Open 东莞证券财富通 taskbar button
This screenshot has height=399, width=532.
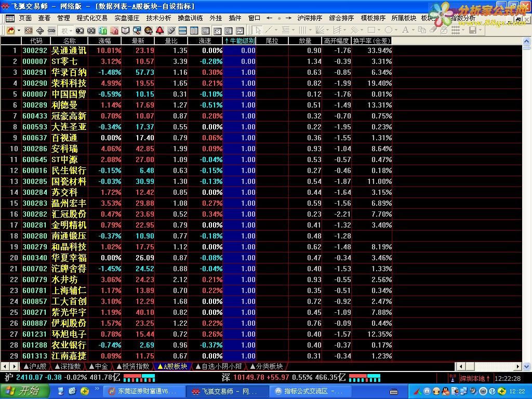coord(143,391)
